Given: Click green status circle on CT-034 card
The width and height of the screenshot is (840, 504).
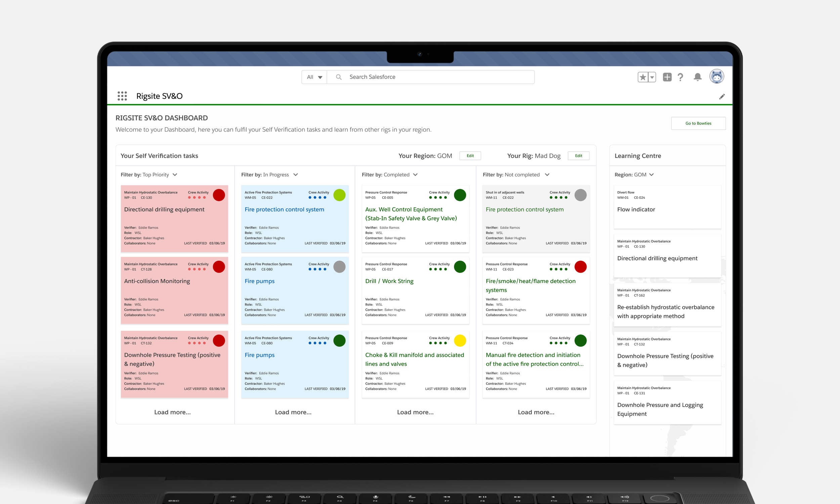Looking at the screenshot, I should (x=580, y=341).
